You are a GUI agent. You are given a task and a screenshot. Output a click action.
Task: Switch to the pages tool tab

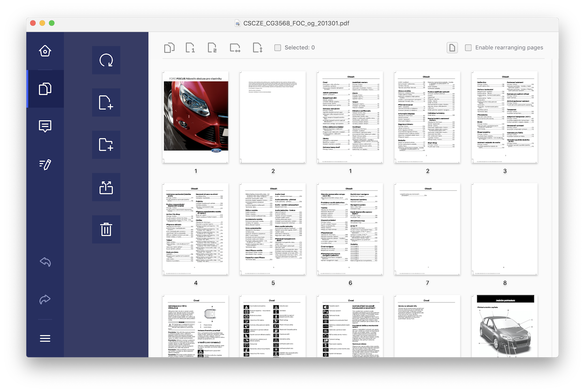coord(45,89)
